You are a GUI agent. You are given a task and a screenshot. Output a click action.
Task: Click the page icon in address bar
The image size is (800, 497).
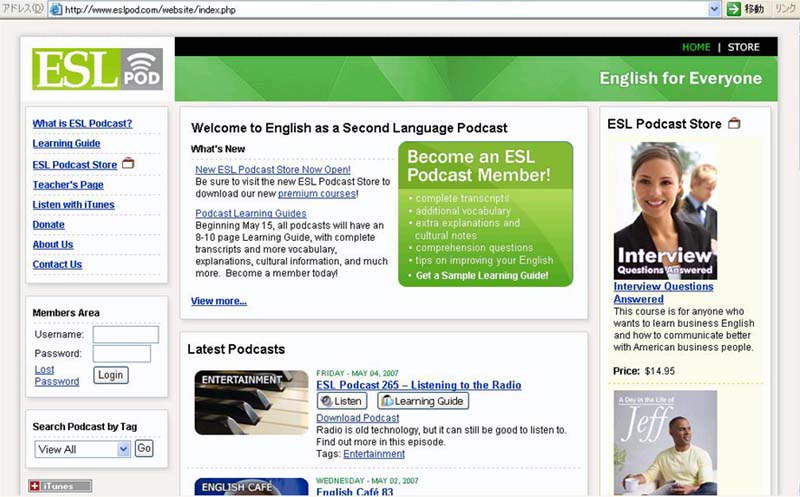[x=56, y=9]
